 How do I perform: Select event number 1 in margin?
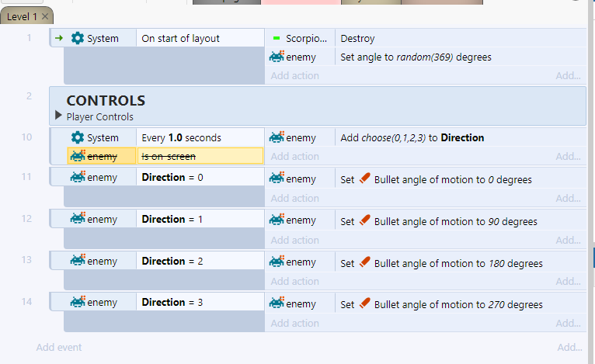(29, 38)
